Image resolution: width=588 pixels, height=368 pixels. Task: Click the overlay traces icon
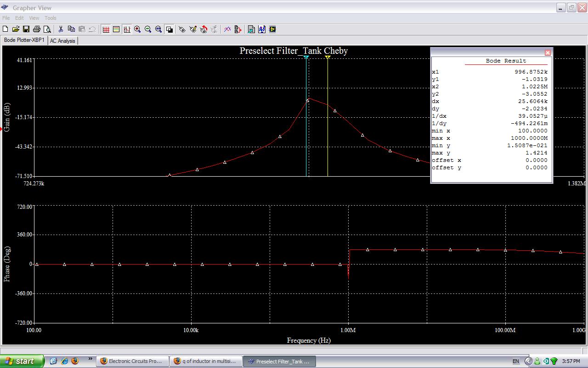point(227,29)
